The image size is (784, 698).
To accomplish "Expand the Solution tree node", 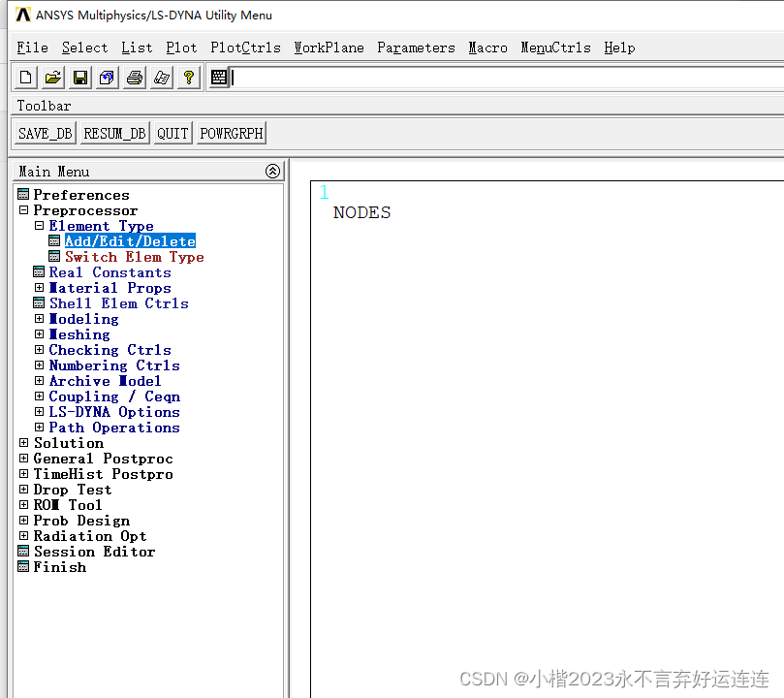I will tap(23, 442).
